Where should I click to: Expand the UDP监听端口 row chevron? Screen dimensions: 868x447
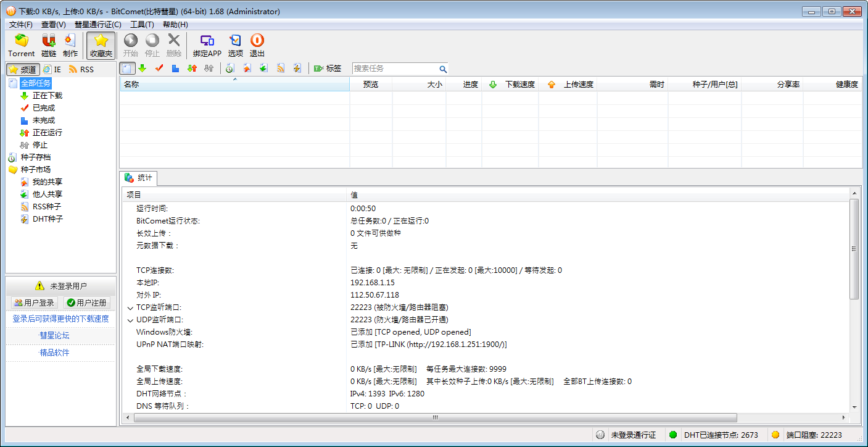point(130,320)
